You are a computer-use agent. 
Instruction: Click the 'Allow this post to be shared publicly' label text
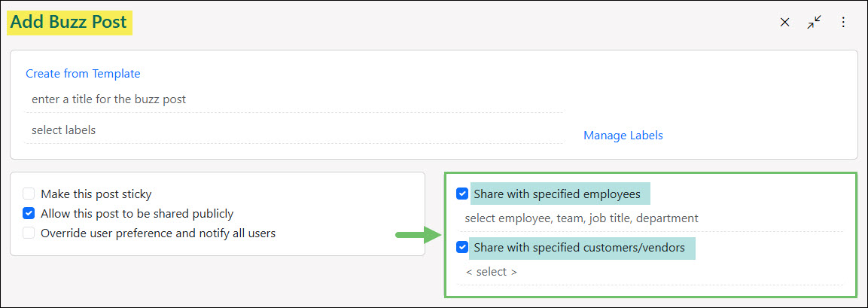coord(137,214)
